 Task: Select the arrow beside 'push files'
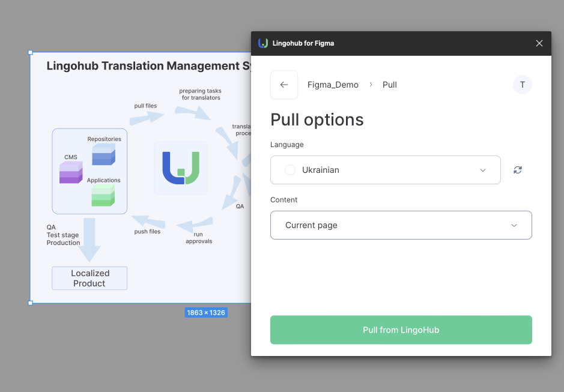point(148,222)
